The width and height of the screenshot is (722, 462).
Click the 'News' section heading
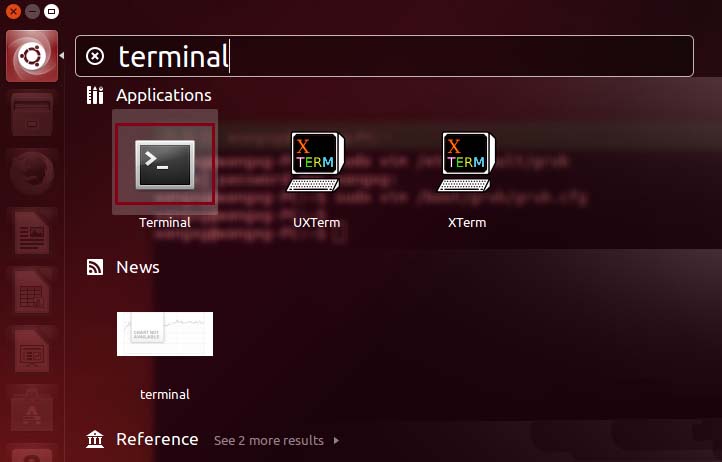(x=138, y=267)
